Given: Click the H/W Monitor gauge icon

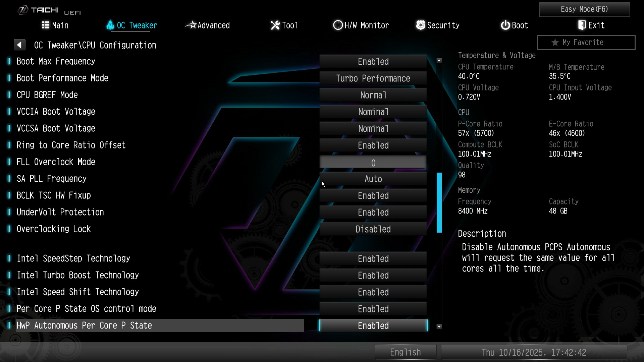Looking at the screenshot, I should point(338,25).
